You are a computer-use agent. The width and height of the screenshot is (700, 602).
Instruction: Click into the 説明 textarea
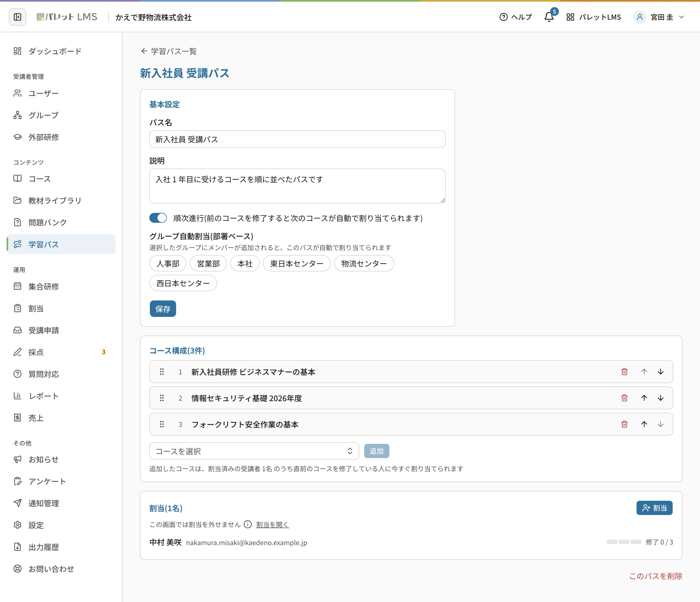tap(297, 186)
